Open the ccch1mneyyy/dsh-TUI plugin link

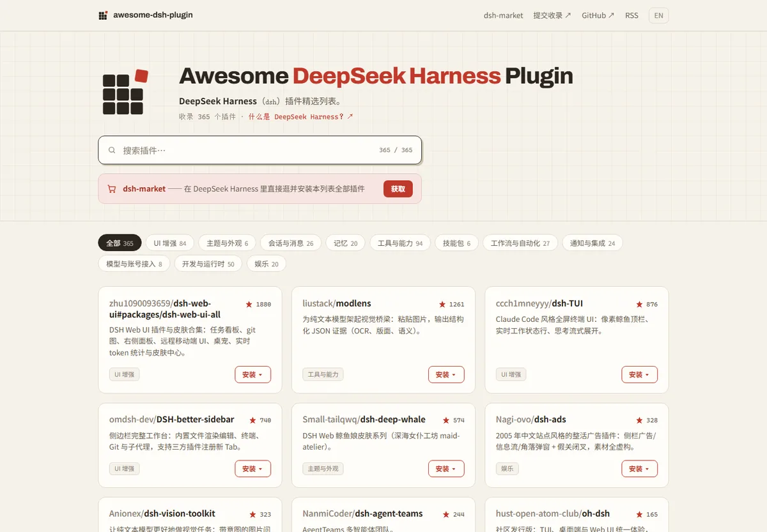tap(539, 303)
